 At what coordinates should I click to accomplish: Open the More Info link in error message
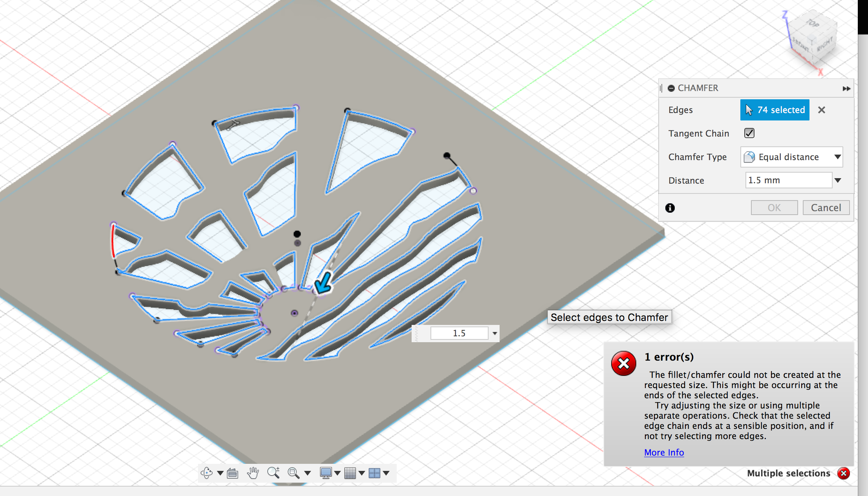pyautogui.click(x=664, y=452)
